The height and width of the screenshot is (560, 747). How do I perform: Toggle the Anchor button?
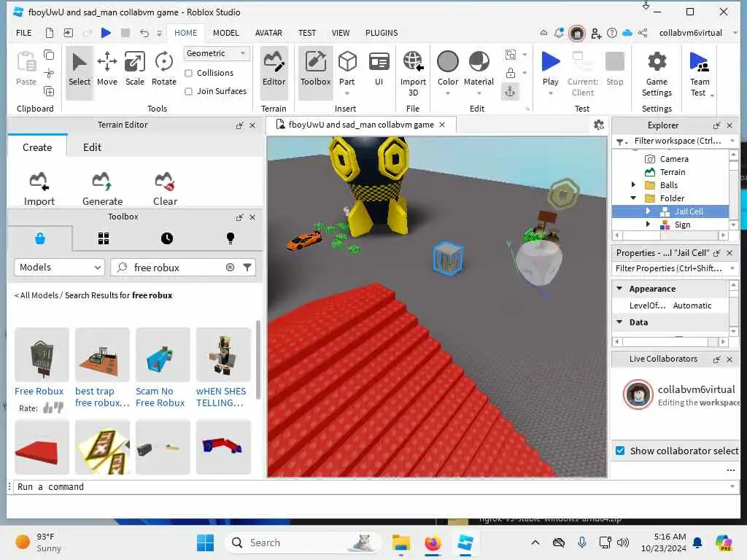(510, 91)
